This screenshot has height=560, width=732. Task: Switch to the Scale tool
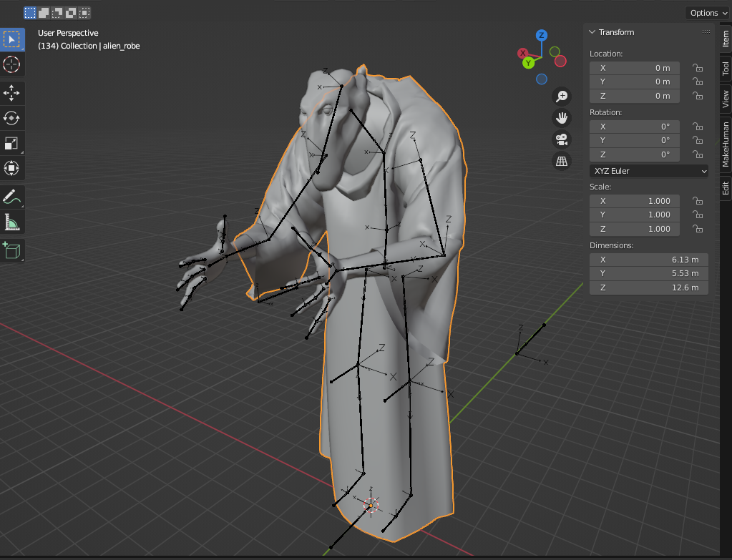click(12, 143)
